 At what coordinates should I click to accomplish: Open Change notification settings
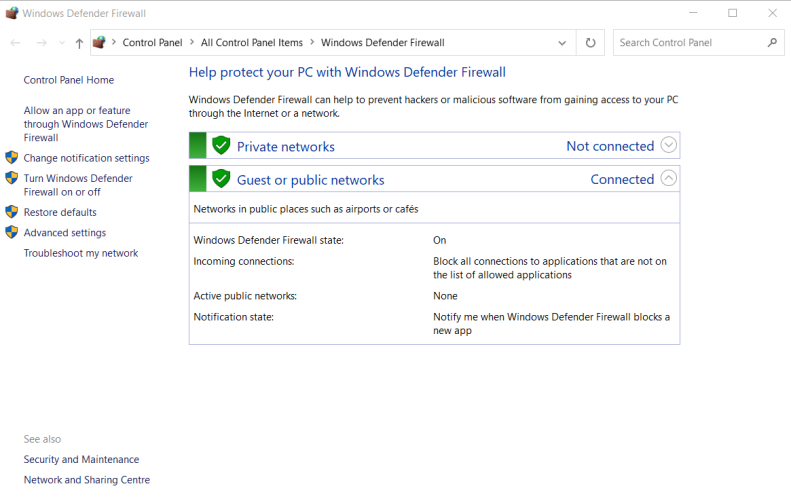point(87,158)
